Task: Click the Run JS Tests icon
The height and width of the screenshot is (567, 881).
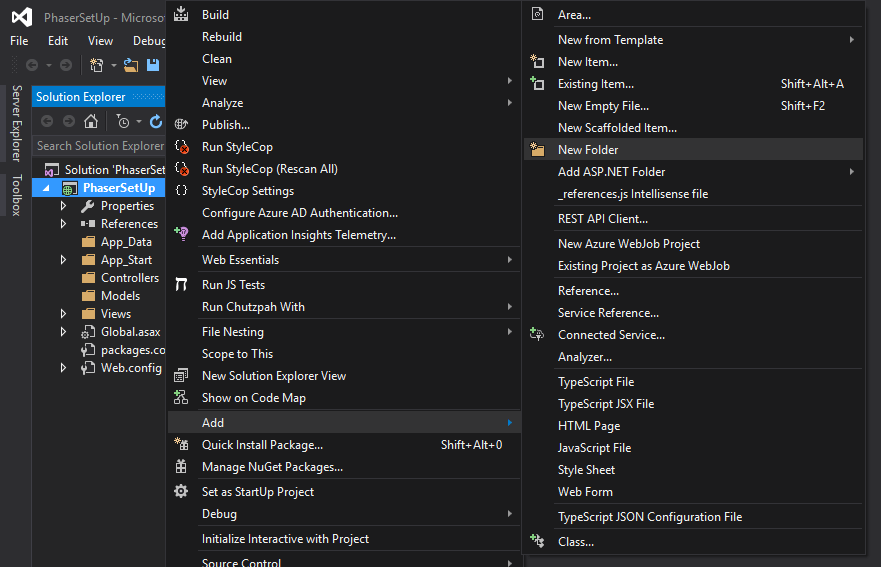Action: (181, 284)
